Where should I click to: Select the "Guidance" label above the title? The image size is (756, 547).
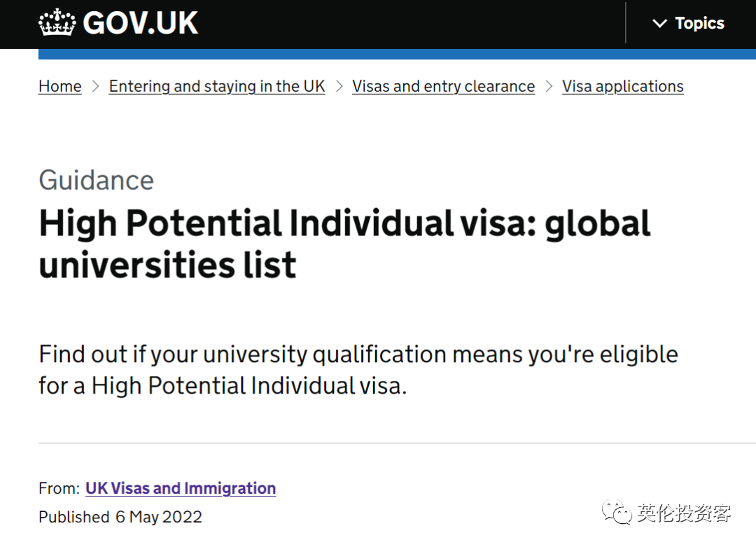tap(96, 180)
